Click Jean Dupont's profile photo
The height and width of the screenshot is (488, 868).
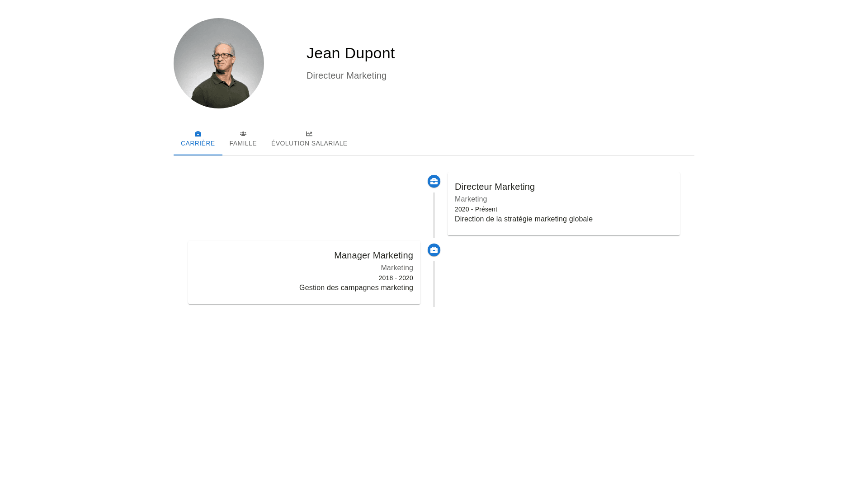point(219,63)
